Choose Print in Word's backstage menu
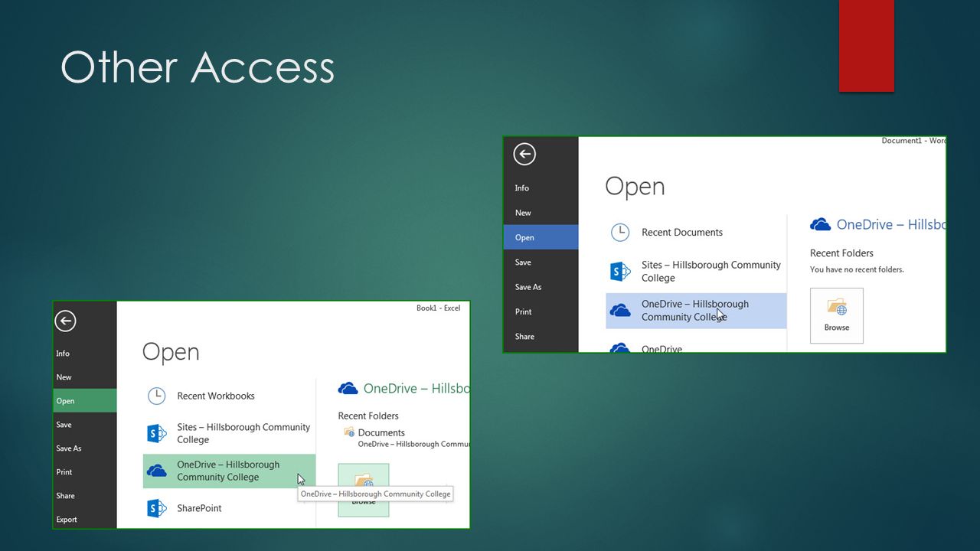The width and height of the screenshot is (980, 551). tap(541, 311)
